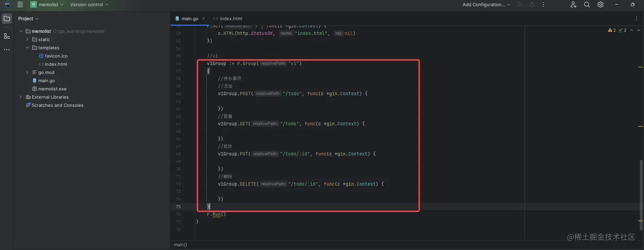This screenshot has width=644, height=250.
Task: Select the templates folder icon
Action: 34,48
